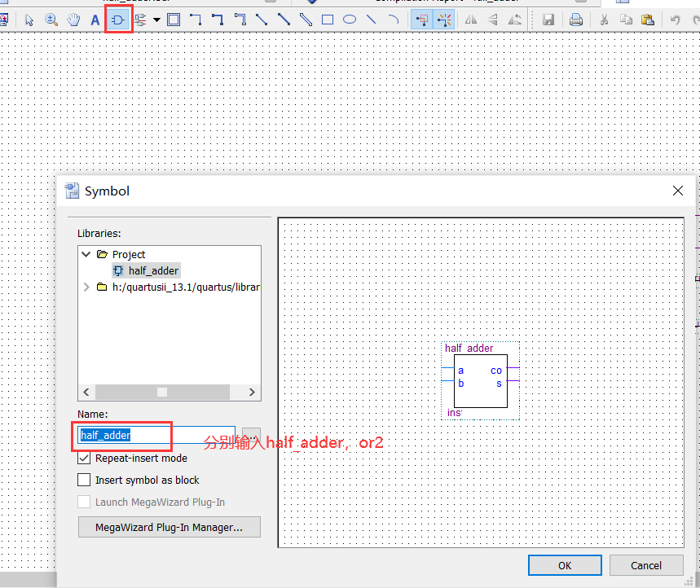Viewport: 700px width, 588px height.
Task: Select the rectangle drawing tool
Action: 328,20
